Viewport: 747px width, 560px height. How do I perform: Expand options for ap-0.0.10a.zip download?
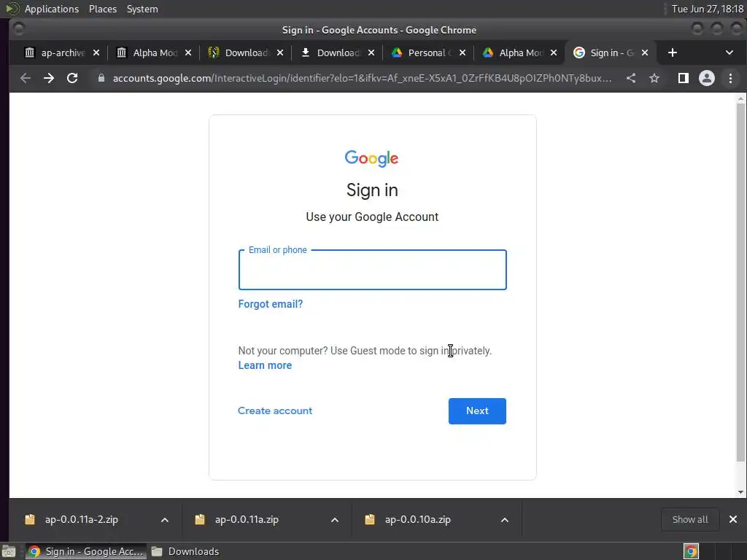click(x=505, y=519)
